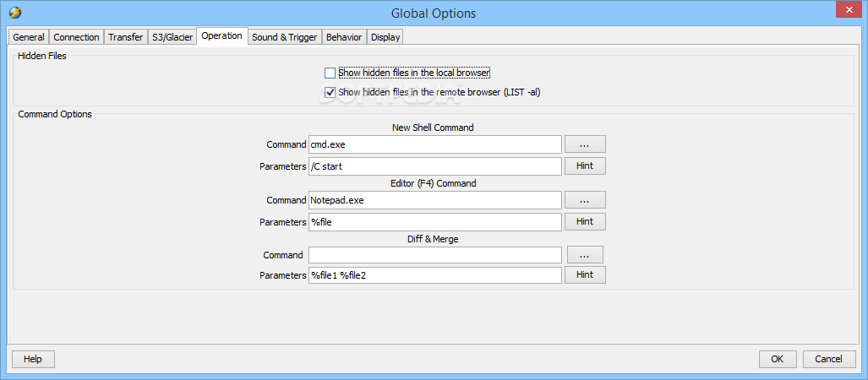Viewport: 868px width, 380px height.
Task: Browse for Diff & Merge command
Action: (585, 255)
